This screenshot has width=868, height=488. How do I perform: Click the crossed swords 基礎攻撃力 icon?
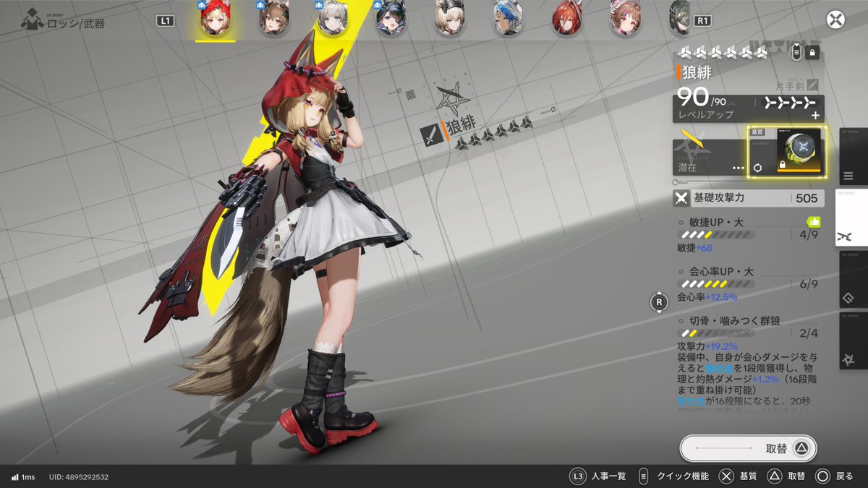[x=681, y=198]
